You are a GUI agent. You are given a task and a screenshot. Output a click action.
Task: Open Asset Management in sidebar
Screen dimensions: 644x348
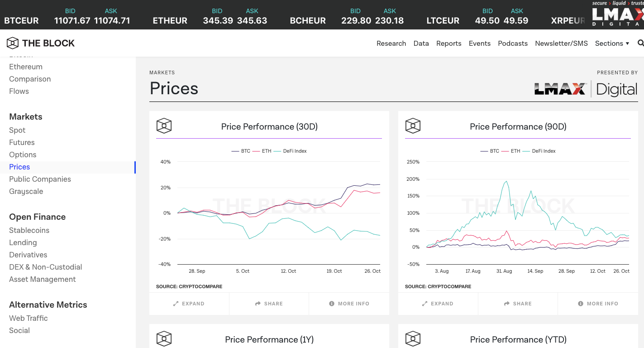point(43,279)
